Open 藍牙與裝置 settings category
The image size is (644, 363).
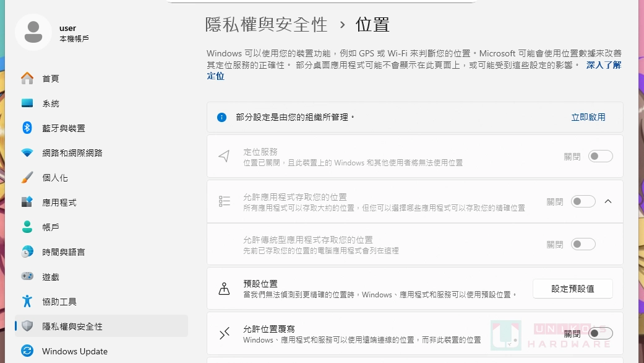click(x=101, y=128)
